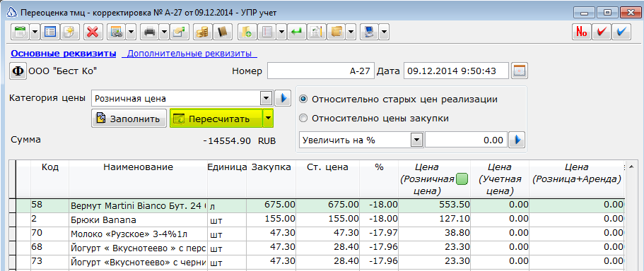Click the Наименование column header
This screenshot has height=271, width=644.
point(139,179)
